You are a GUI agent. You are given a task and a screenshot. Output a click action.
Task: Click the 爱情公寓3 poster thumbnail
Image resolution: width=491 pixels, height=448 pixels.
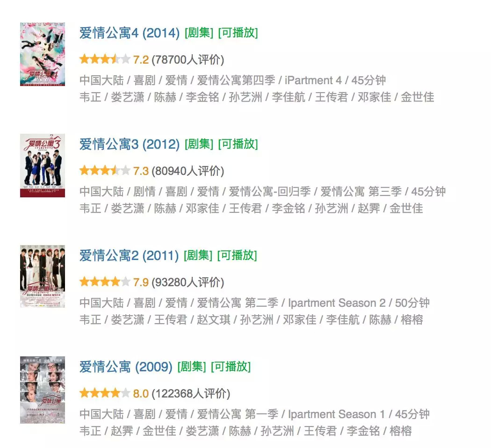coord(43,166)
